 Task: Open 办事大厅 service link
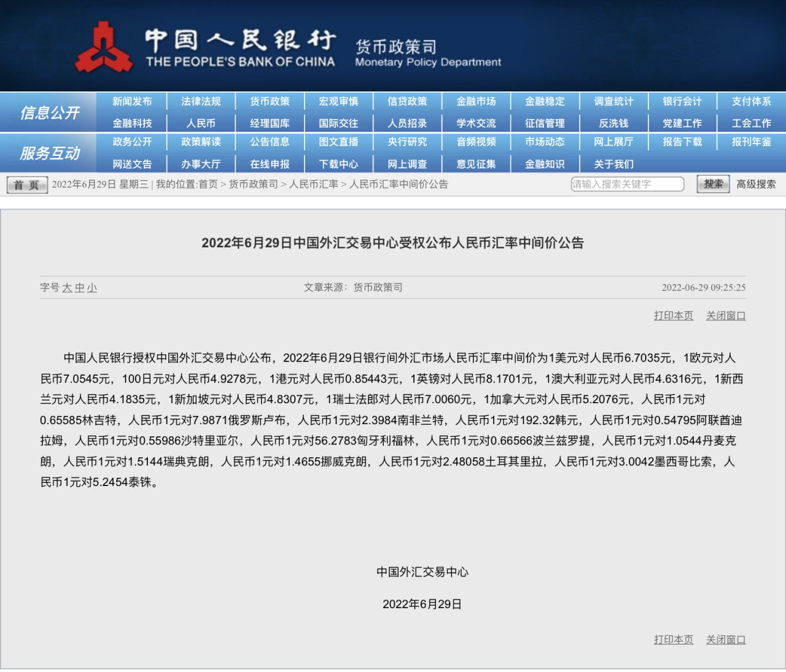[201, 164]
